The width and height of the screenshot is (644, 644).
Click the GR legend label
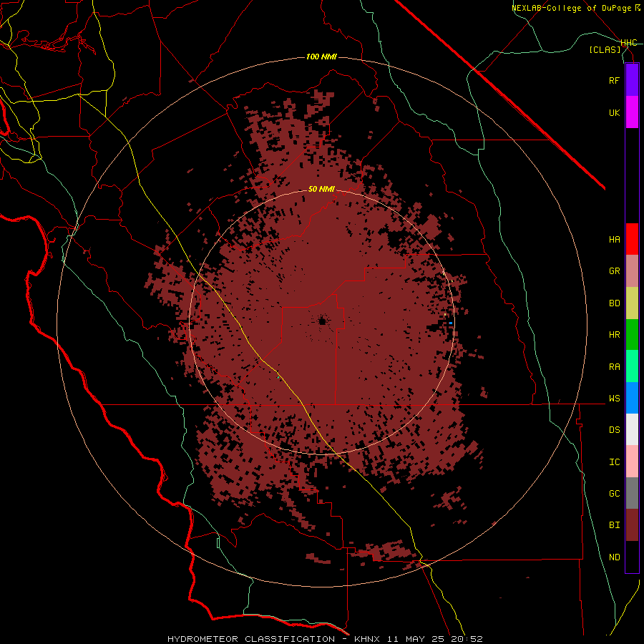click(x=614, y=271)
